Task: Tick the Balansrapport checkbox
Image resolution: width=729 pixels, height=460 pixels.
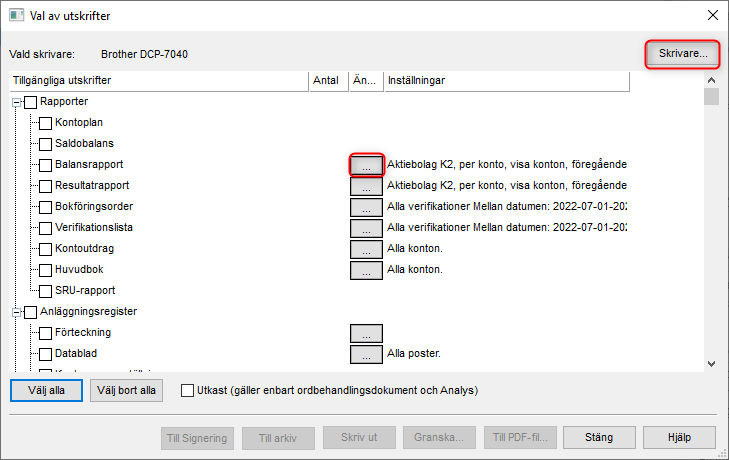Action: 46,165
